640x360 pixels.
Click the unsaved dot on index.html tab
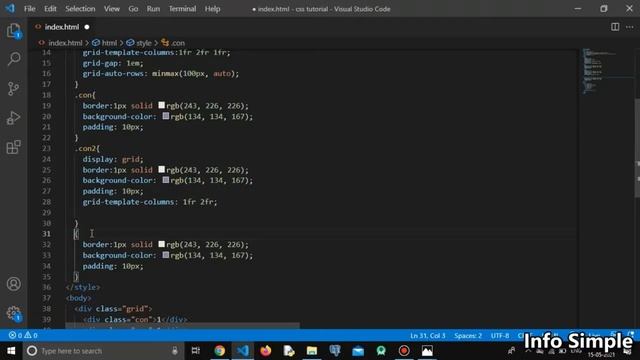87,27
